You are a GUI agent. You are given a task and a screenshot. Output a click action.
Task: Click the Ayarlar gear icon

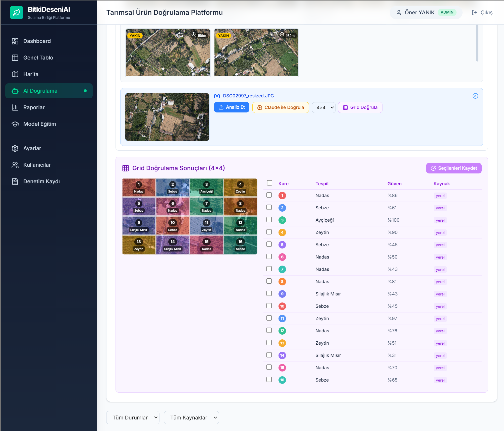pos(15,148)
